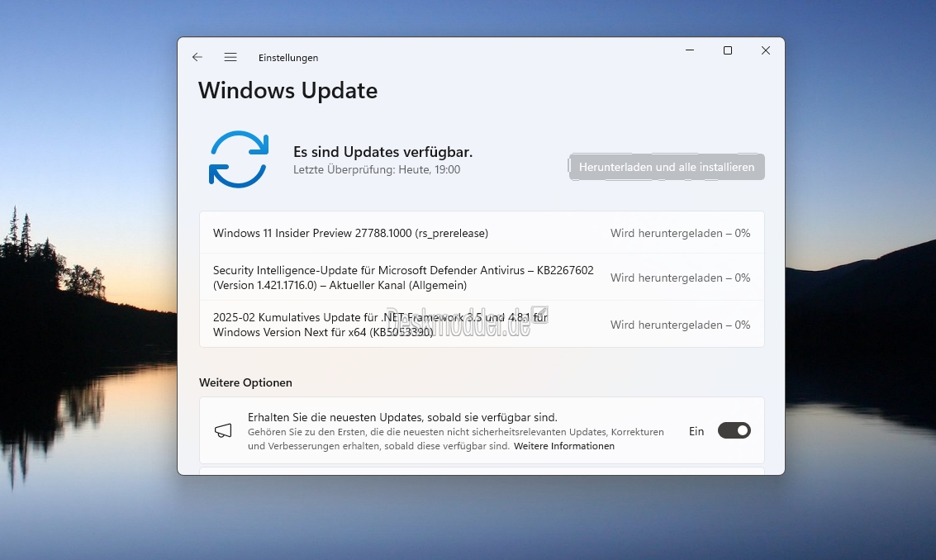
Task: Click the 'Einstellungen' window title
Action: 288,58
